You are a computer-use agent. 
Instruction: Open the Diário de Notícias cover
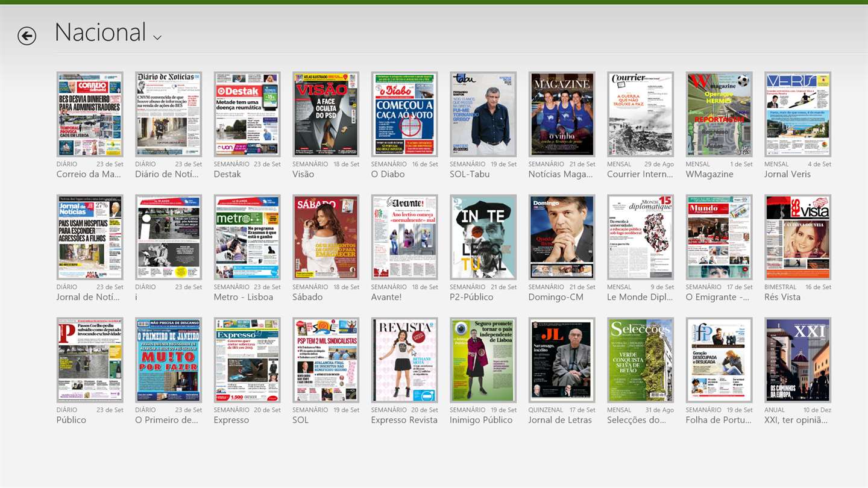[x=168, y=114]
